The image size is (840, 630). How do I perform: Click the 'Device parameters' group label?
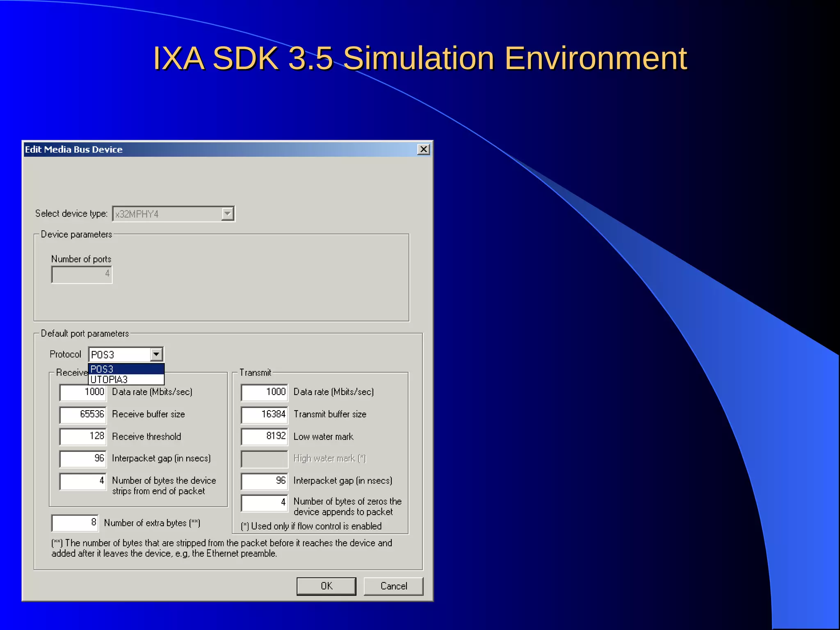point(76,234)
